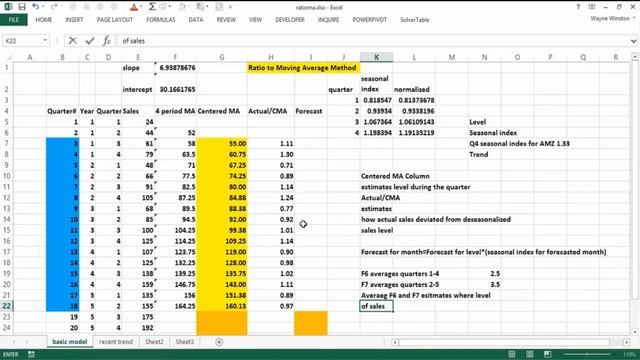Click the Select All corner triangle
640x360 pixels.
pyautogui.click(x=9, y=57)
